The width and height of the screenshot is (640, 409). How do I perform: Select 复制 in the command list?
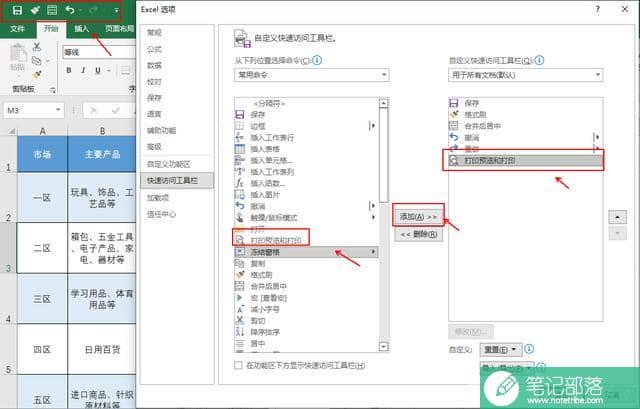tap(306, 263)
